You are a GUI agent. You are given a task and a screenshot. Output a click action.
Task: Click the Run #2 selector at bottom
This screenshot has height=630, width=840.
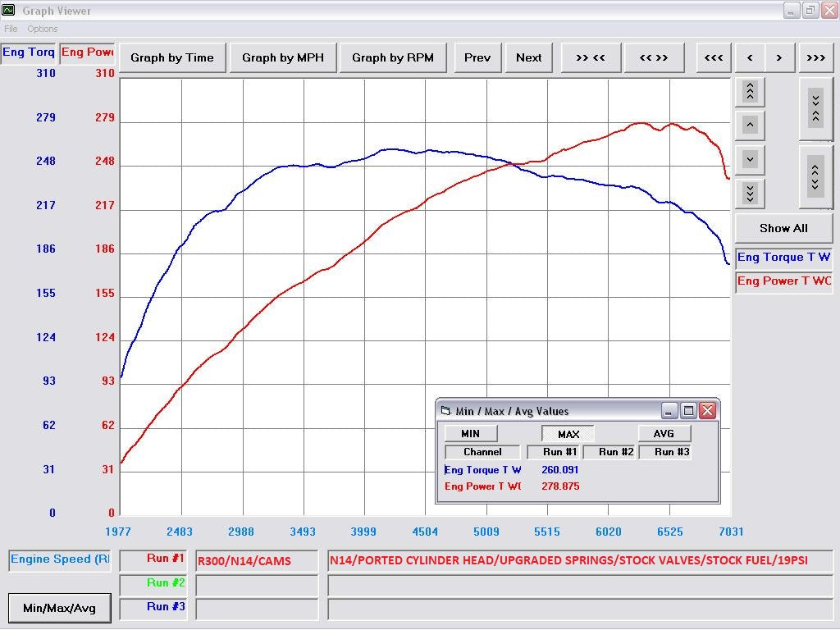tap(153, 583)
